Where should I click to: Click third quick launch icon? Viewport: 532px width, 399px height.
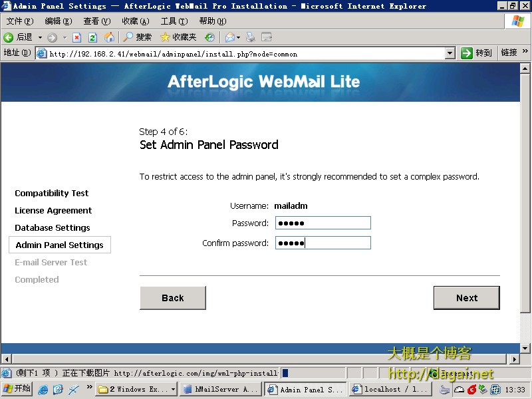click(74, 389)
